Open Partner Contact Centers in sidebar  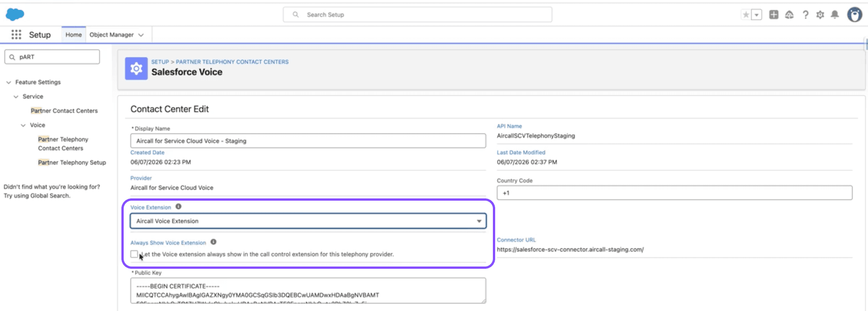(64, 111)
